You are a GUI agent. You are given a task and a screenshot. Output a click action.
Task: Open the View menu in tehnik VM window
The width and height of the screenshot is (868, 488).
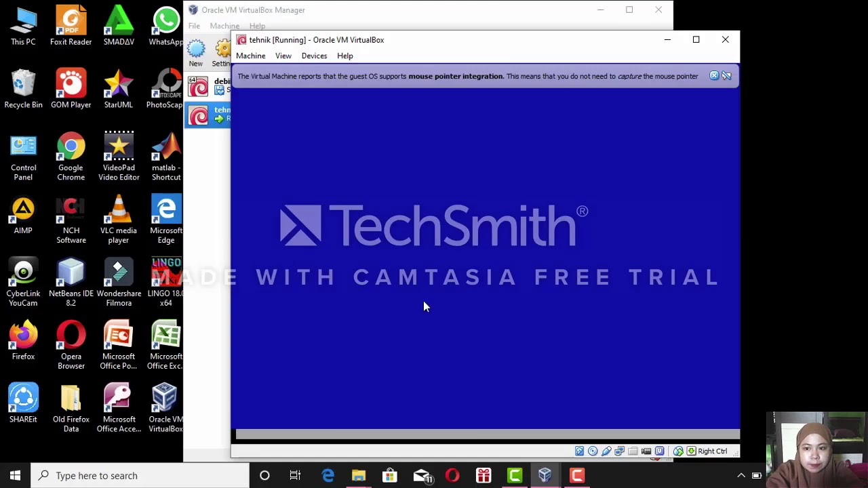[x=283, y=56]
